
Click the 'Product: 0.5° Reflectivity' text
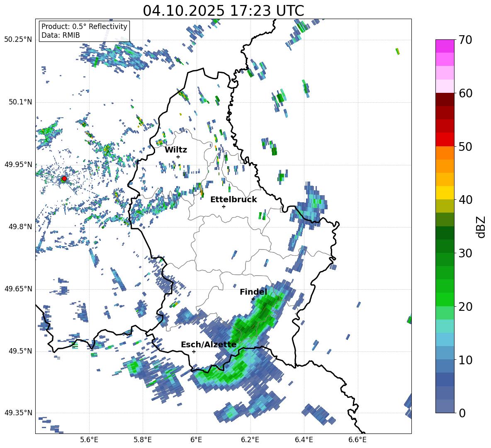84,26
